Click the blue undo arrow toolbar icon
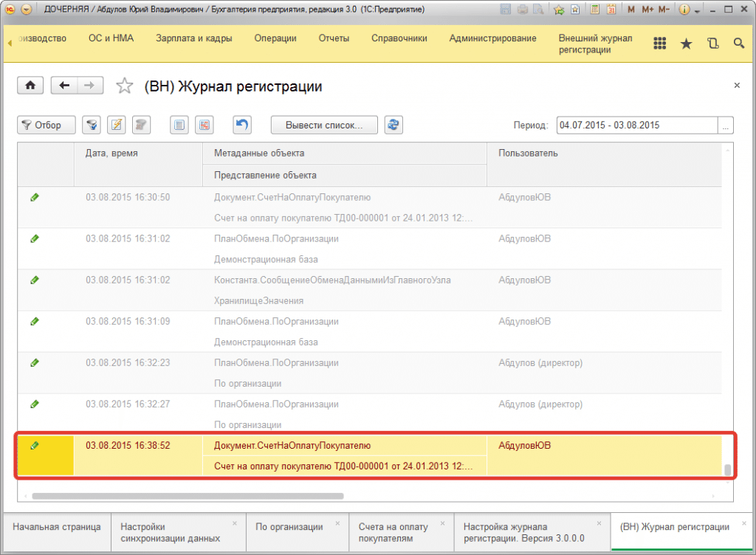Screen dimensions: 756x555 [242, 125]
